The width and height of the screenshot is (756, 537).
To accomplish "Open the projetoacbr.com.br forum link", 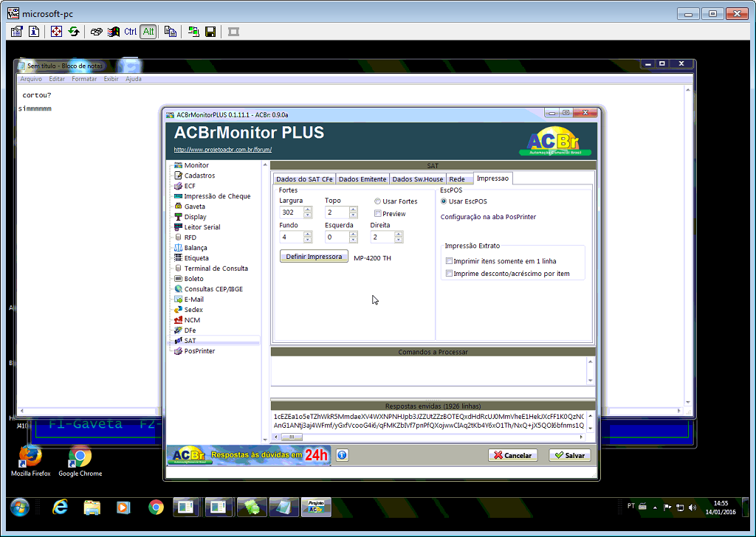I will (x=223, y=150).
